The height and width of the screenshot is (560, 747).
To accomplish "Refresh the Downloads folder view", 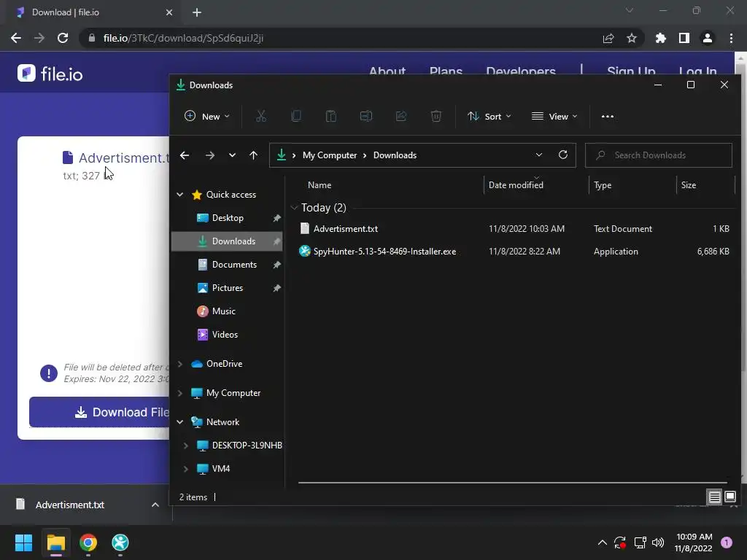I will pyautogui.click(x=563, y=155).
